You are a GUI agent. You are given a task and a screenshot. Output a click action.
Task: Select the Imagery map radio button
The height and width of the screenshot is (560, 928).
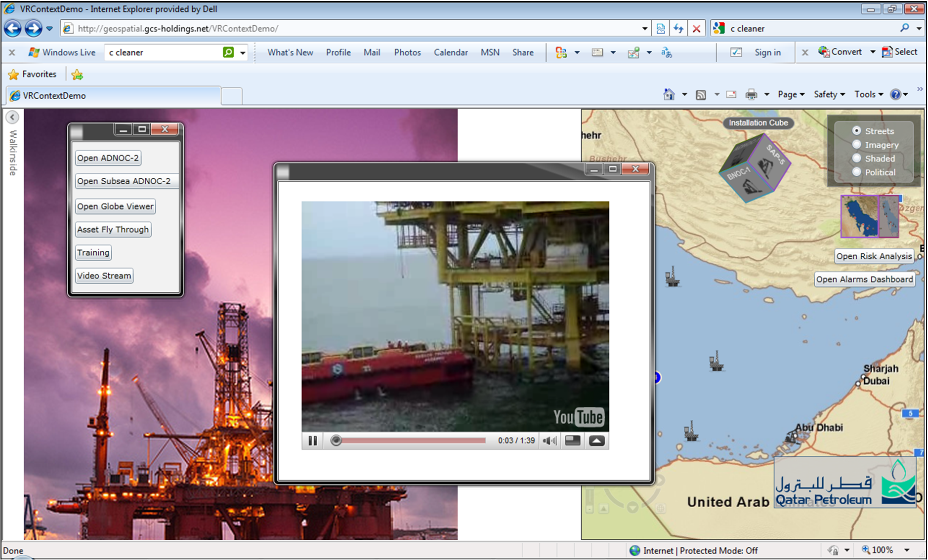[x=857, y=145]
